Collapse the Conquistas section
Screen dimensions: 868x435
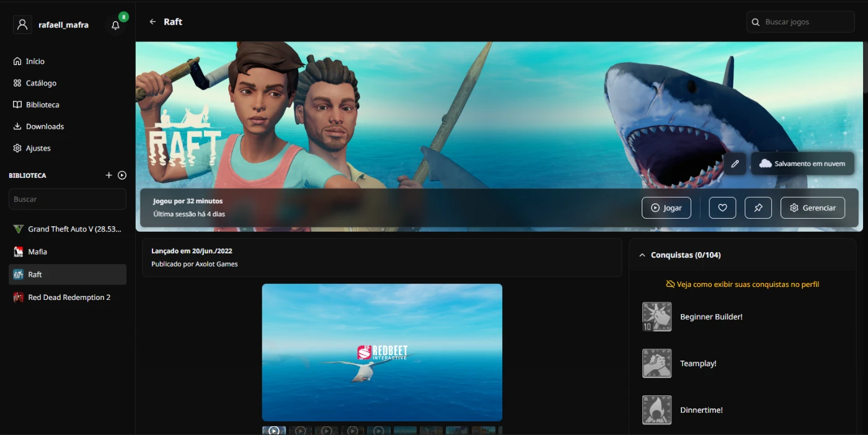click(x=642, y=255)
